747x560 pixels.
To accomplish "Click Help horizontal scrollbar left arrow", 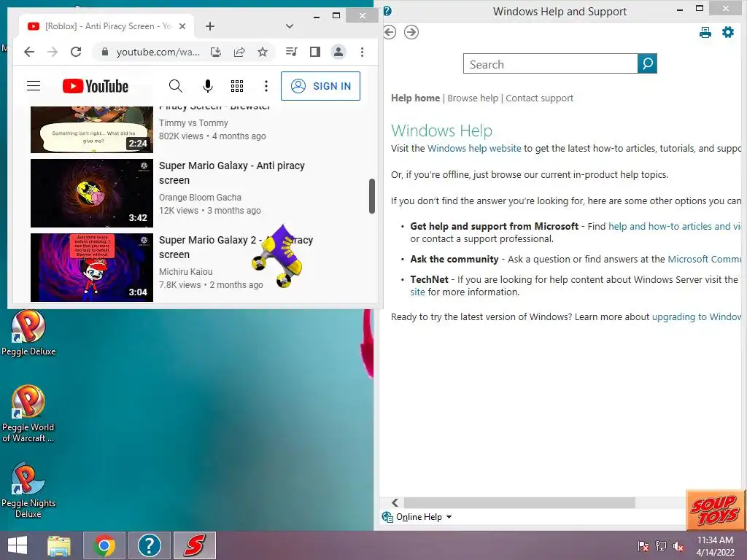I will (395, 502).
